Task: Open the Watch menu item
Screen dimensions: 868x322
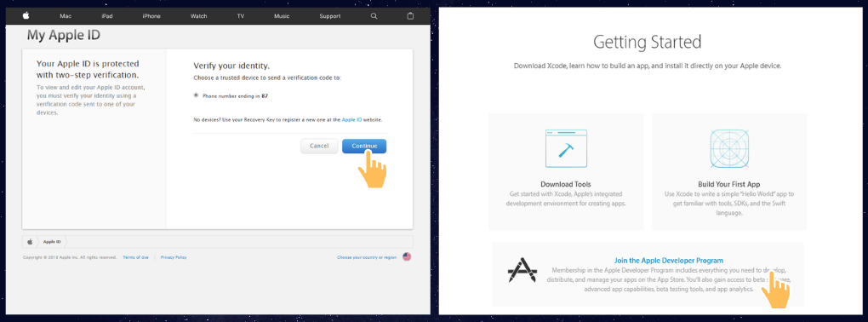Action: click(x=199, y=16)
